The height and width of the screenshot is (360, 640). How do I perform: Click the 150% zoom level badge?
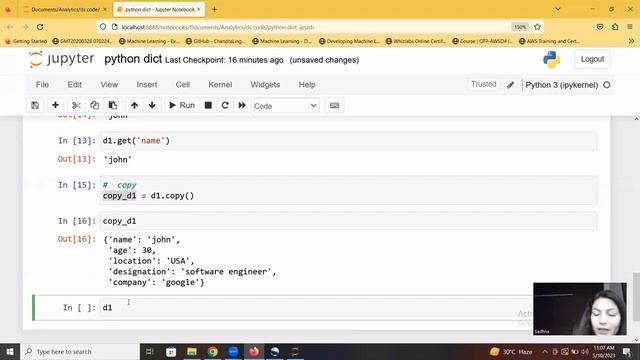point(520,27)
